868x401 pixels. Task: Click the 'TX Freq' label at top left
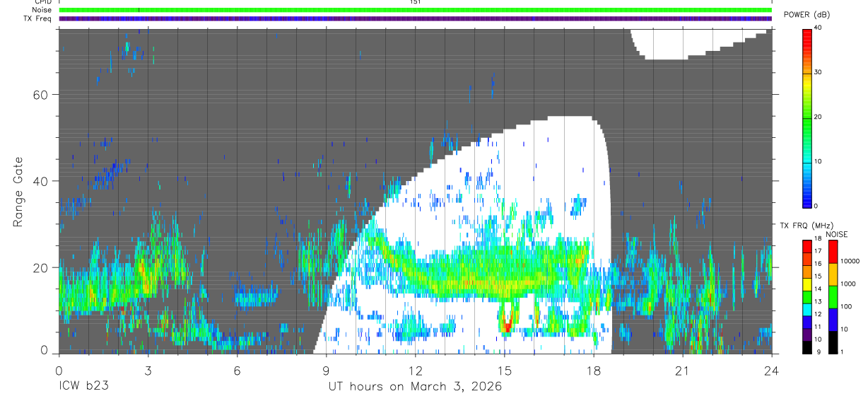(x=38, y=18)
